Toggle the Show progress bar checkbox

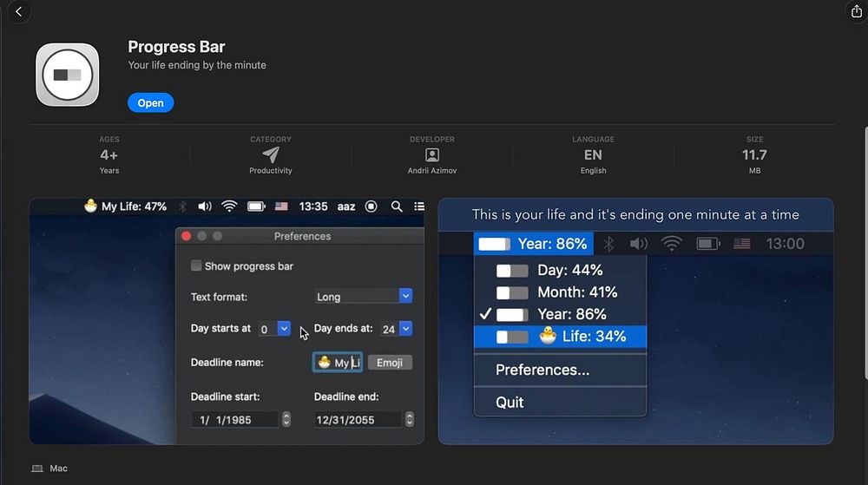click(x=196, y=265)
